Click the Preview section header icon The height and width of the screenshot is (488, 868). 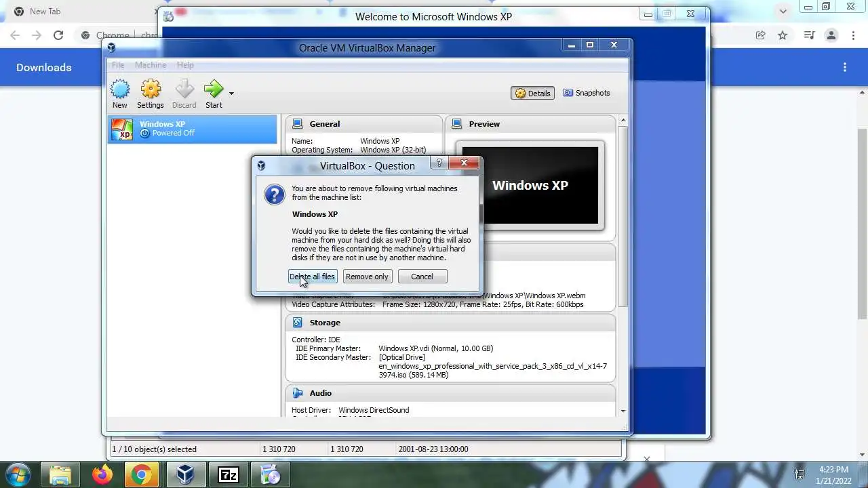457,124
